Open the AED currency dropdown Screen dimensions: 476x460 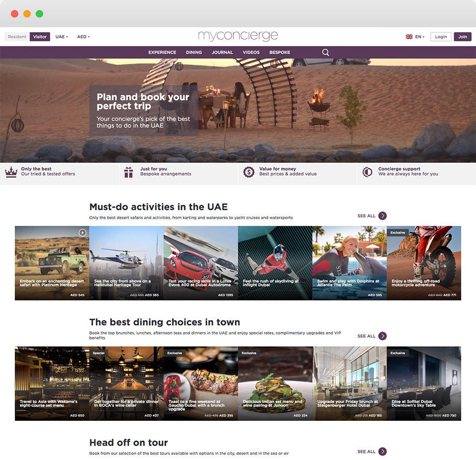coord(83,37)
